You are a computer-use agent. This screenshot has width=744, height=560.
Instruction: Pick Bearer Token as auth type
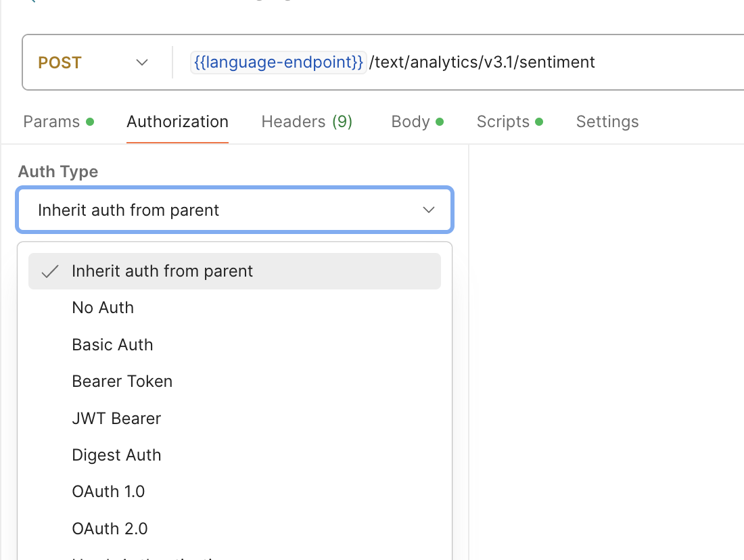(x=122, y=381)
